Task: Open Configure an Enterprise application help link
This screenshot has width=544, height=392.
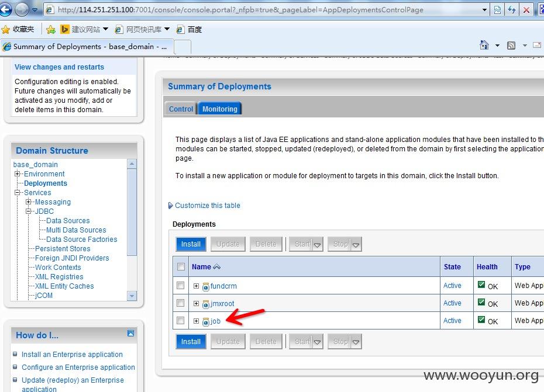Action: click(78, 367)
